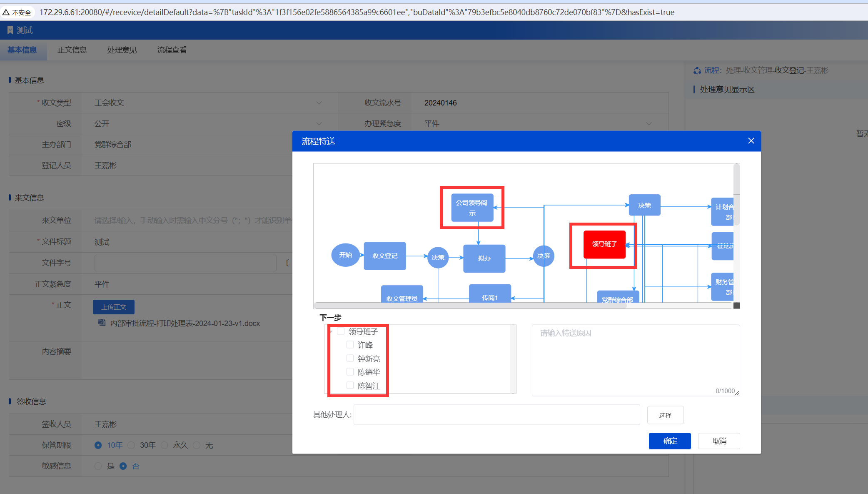Click the 拟办 flowchart node

tap(484, 258)
